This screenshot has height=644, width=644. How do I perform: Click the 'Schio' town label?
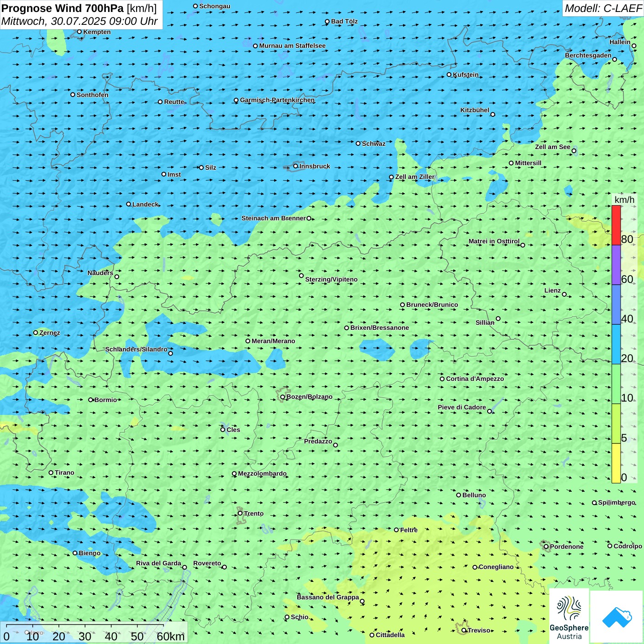point(299,617)
